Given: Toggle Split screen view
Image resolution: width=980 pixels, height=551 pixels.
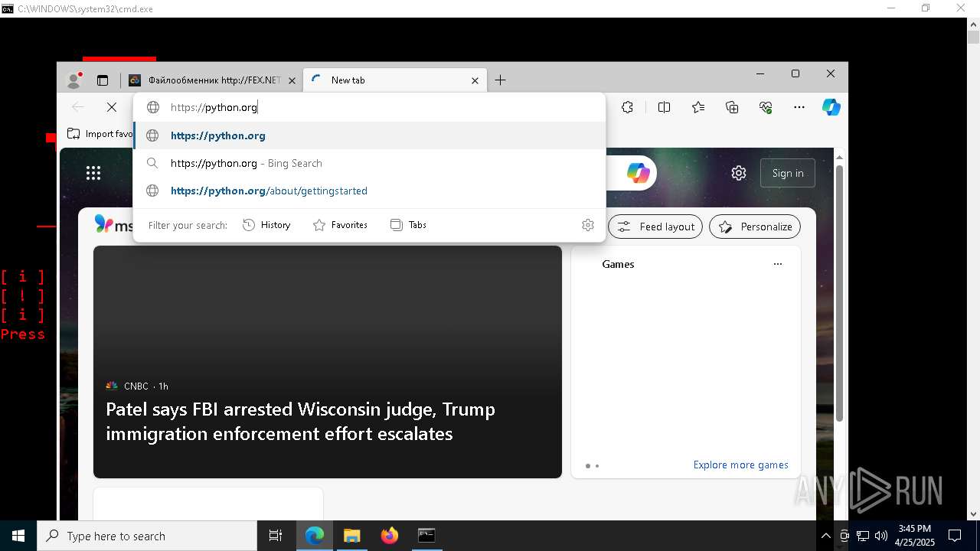Looking at the screenshot, I should (664, 107).
